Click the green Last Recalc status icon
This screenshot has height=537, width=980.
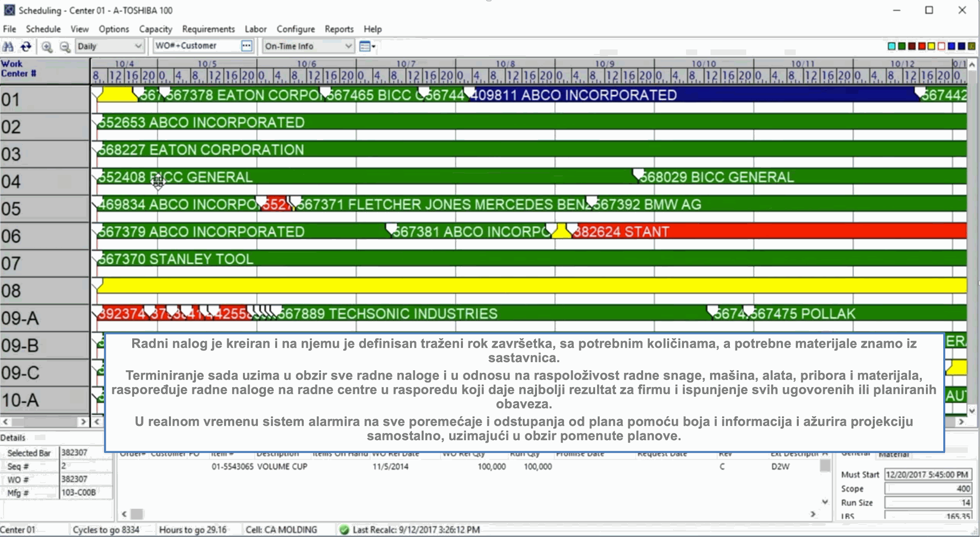click(344, 530)
